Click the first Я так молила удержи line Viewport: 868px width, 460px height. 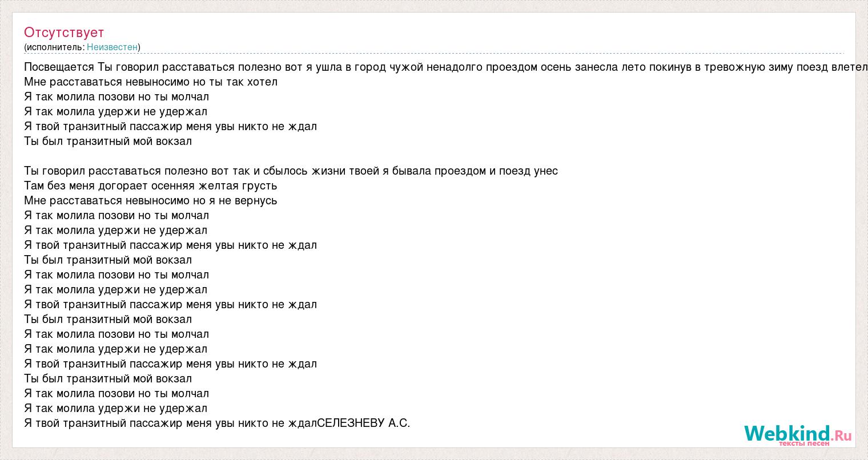[x=116, y=111]
